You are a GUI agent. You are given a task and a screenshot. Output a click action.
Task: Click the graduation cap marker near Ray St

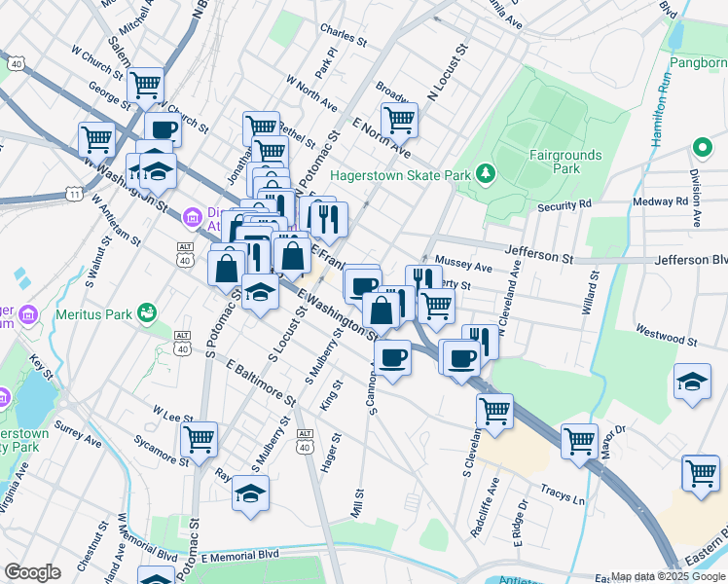tap(251, 493)
